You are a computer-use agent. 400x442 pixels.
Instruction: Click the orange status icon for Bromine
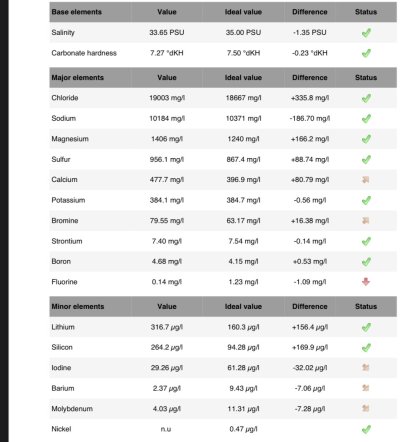click(366, 221)
